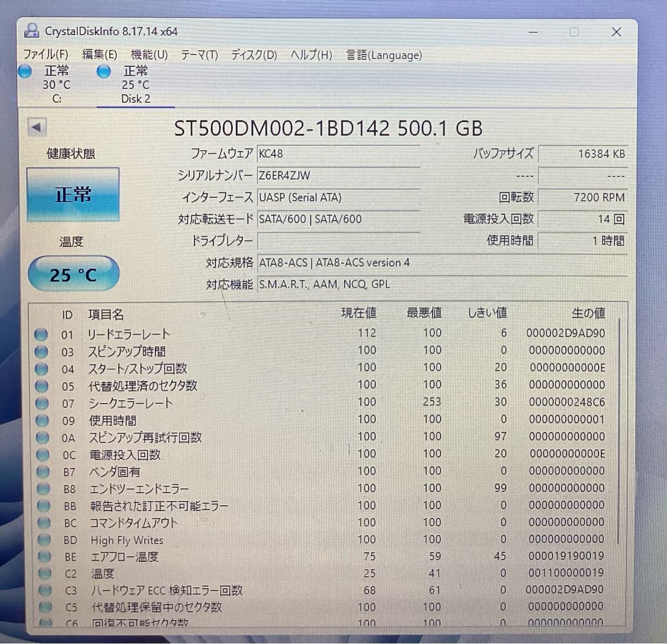
Task: Click status orb for row BC コマンドタイムアウト
Action: [44, 523]
